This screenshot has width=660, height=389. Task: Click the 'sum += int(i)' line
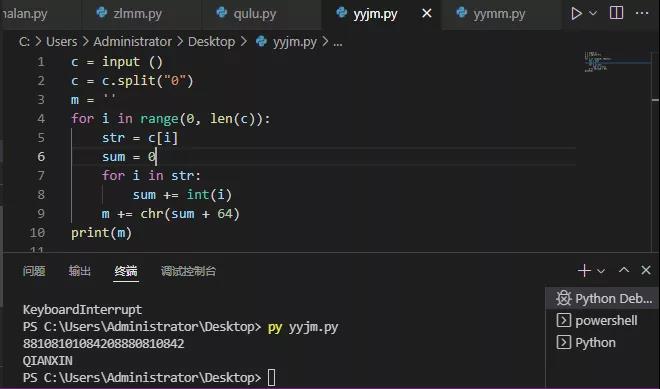click(x=182, y=194)
